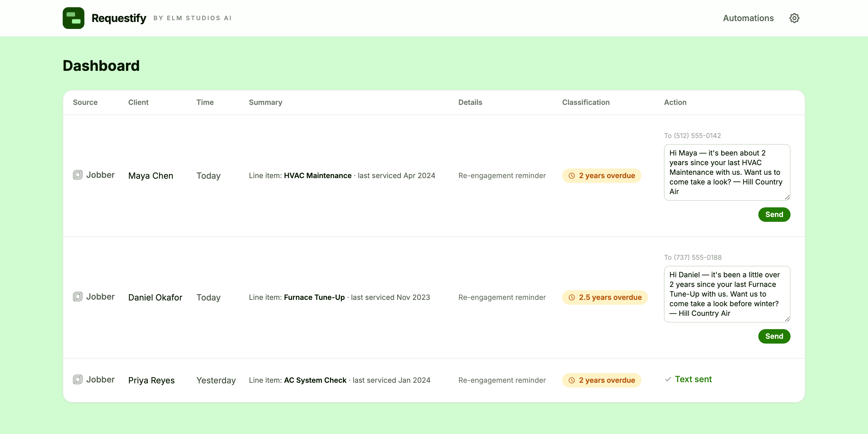Click the Source column header
The height and width of the screenshot is (434, 868).
click(85, 102)
